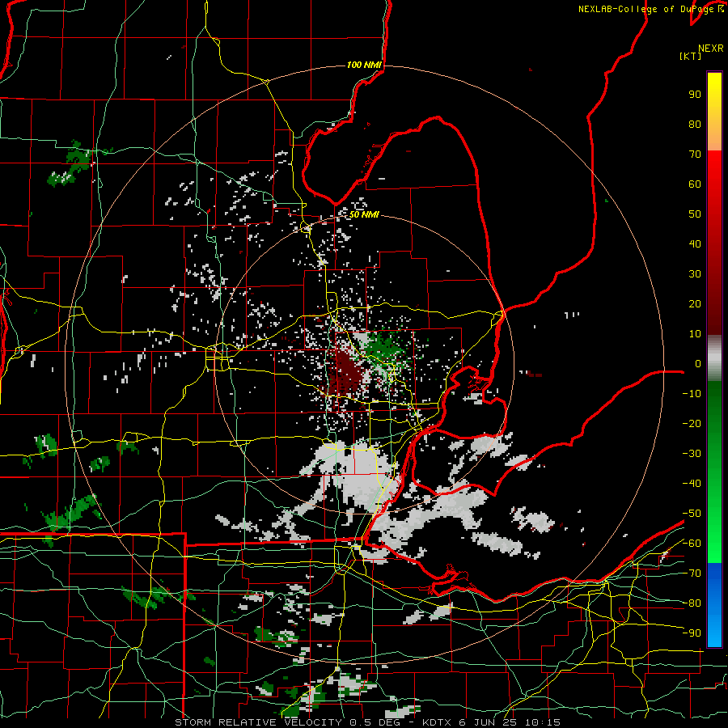Image resolution: width=728 pixels, height=728 pixels.
Task: Click the positive 20 scale label
Action: 695,303
